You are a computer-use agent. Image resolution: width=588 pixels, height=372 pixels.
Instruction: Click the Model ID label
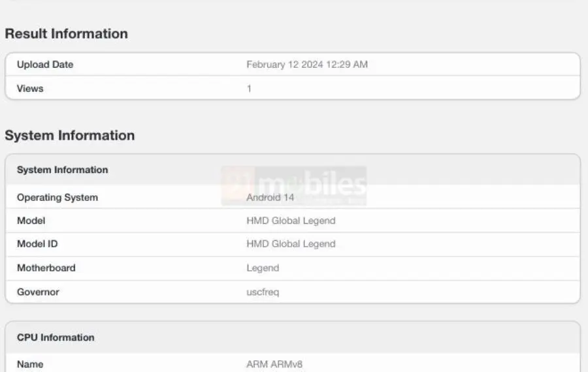(37, 244)
